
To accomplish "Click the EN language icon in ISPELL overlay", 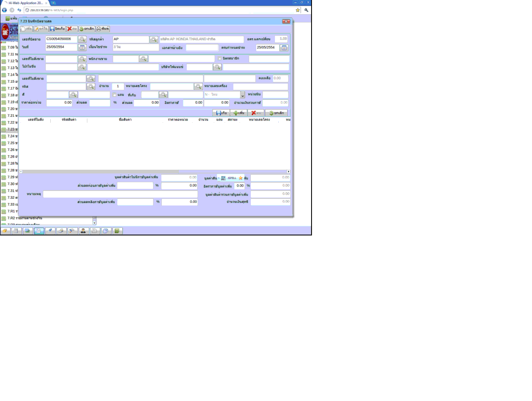I will tap(223, 178).
